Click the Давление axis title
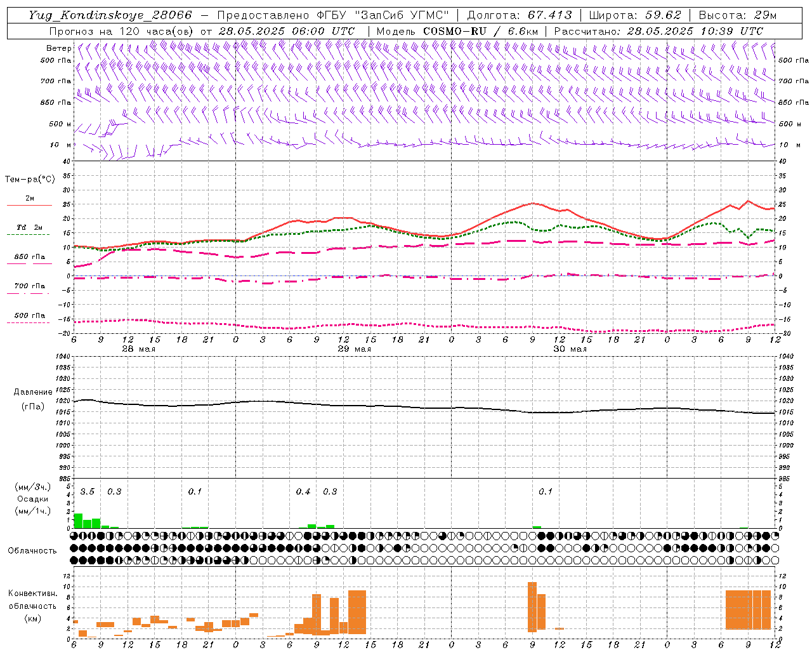 click(33, 392)
